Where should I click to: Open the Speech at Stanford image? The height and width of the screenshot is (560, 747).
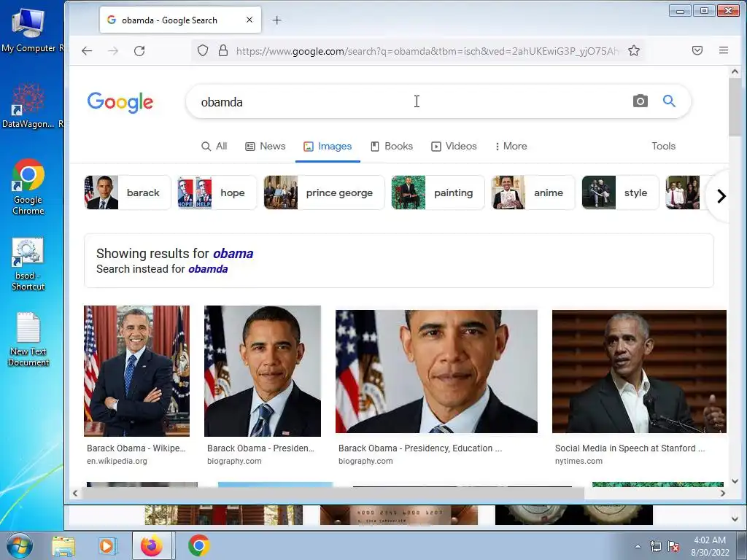(639, 371)
